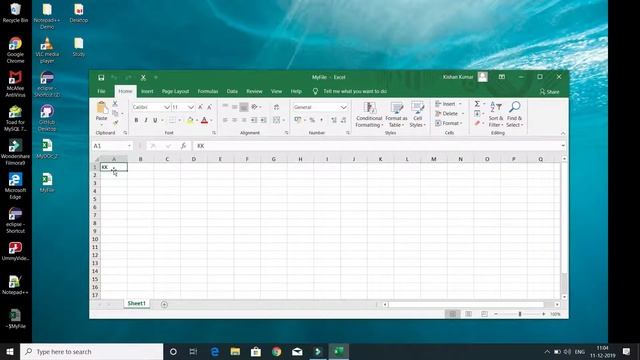Screen dimensions: 640x360
Task: Collapse the ribbon with the chevron
Action: (563, 133)
